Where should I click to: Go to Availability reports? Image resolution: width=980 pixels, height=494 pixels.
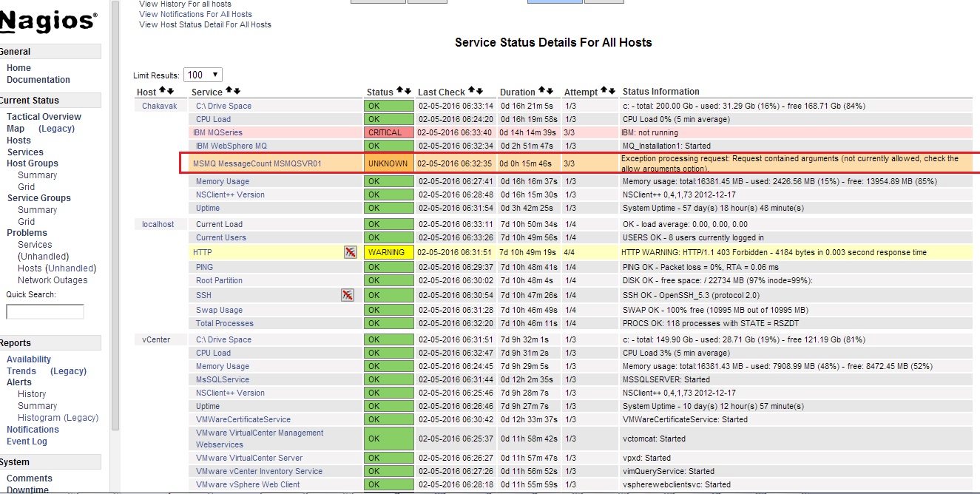[29, 359]
